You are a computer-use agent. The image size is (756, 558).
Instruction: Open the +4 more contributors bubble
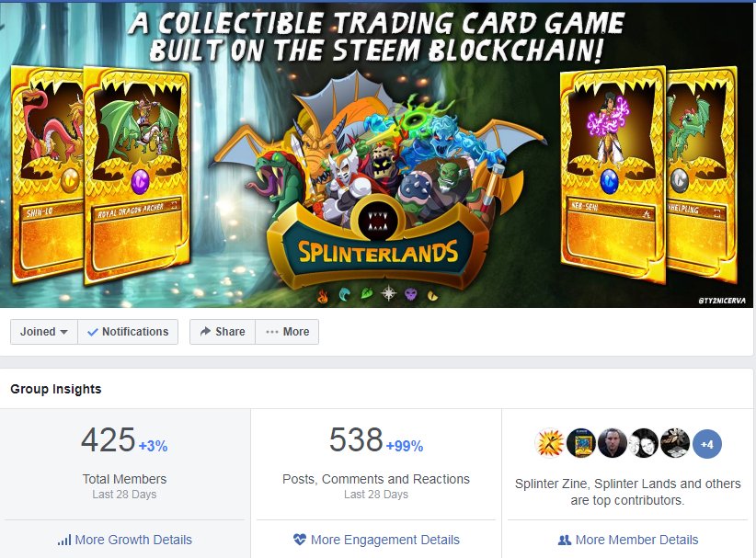[x=707, y=444]
